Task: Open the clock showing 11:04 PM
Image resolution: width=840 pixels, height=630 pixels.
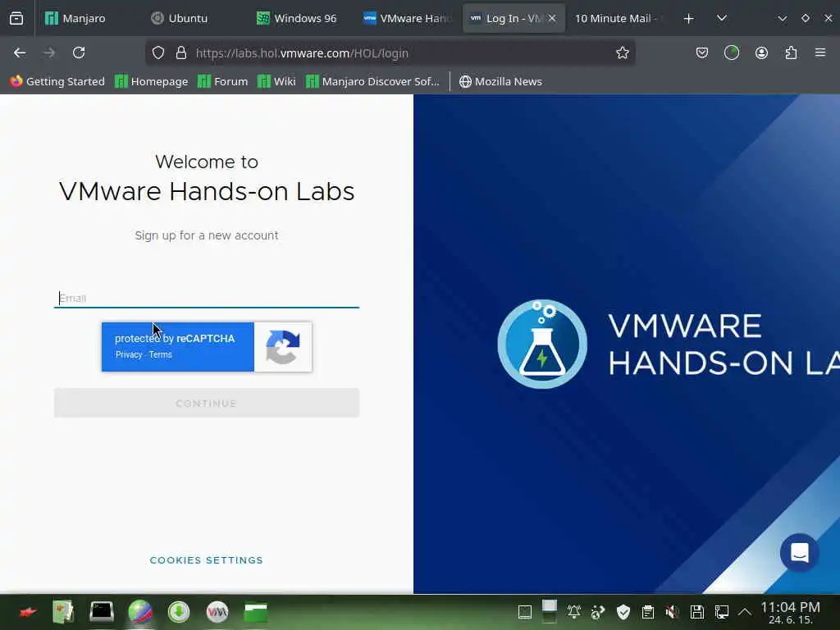Action: 791,612
